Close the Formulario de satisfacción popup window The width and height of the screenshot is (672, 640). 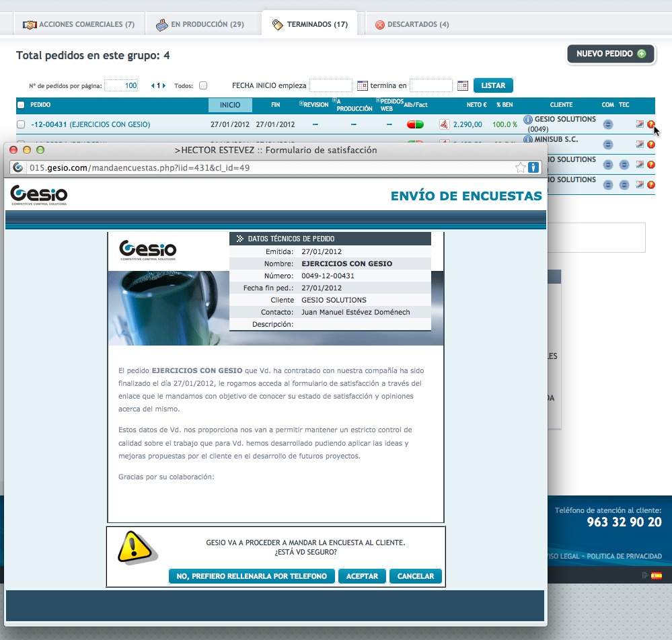pyautogui.click(x=13, y=150)
